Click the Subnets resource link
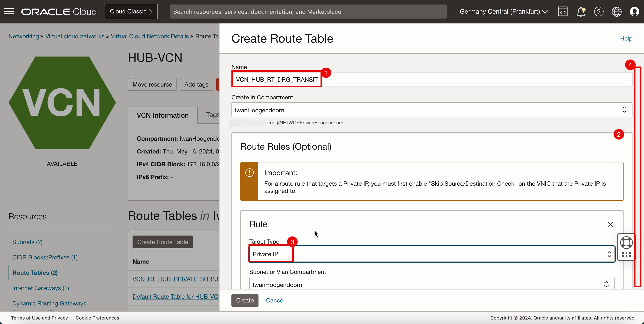This screenshot has height=324, width=644. pos(27,242)
